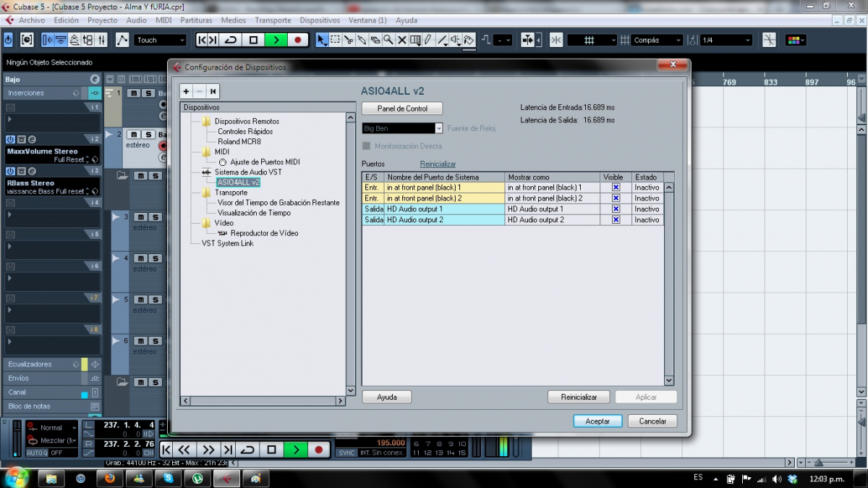Open the 1/4 quantize value dropdown
Viewport: 868px width, 488px height.
(x=728, y=40)
